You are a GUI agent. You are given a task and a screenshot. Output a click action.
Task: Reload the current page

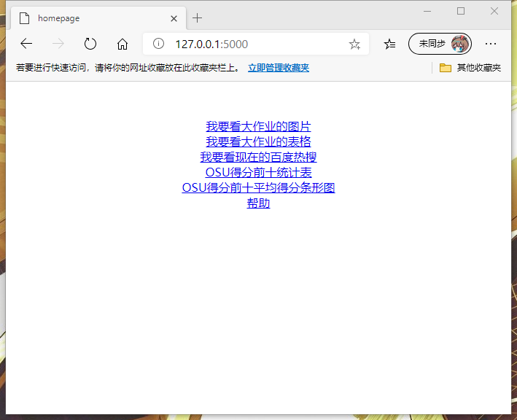[x=90, y=44]
